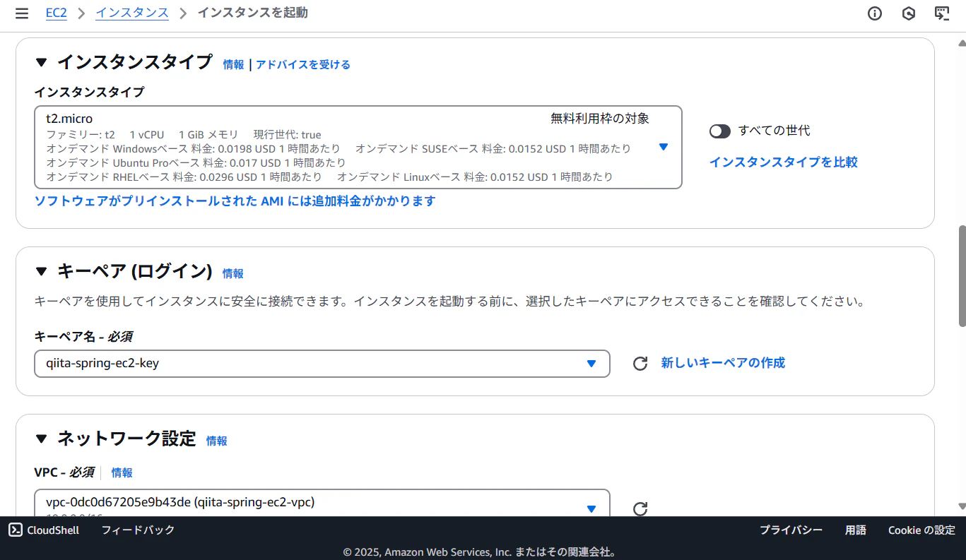Collapse the インスタンスタイプ section

click(42, 62)
